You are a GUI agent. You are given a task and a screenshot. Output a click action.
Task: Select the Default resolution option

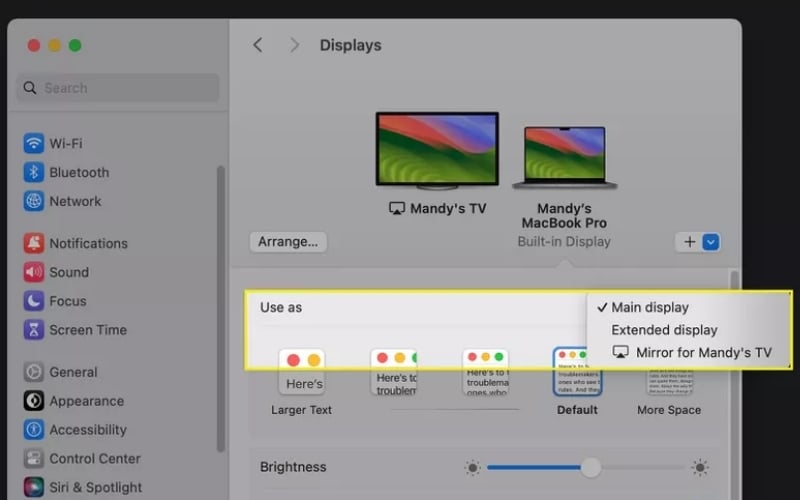coord(578,372)
